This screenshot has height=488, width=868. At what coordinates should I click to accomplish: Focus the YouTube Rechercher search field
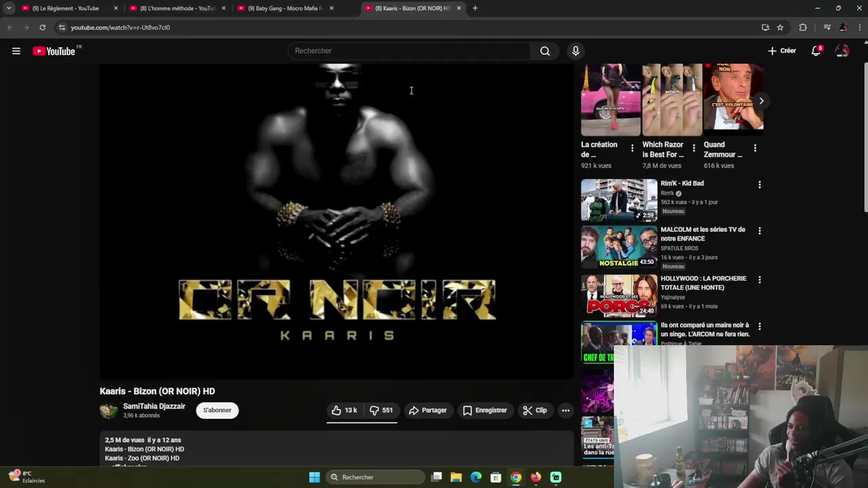pos(410,51)
